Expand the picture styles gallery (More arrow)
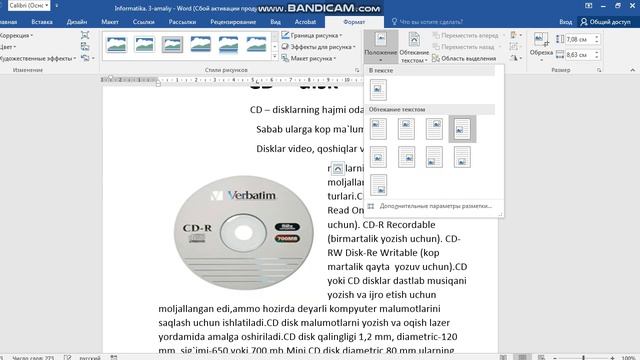Image resolution: width=640 pixels, height=360 pixels. coord(275,56)
